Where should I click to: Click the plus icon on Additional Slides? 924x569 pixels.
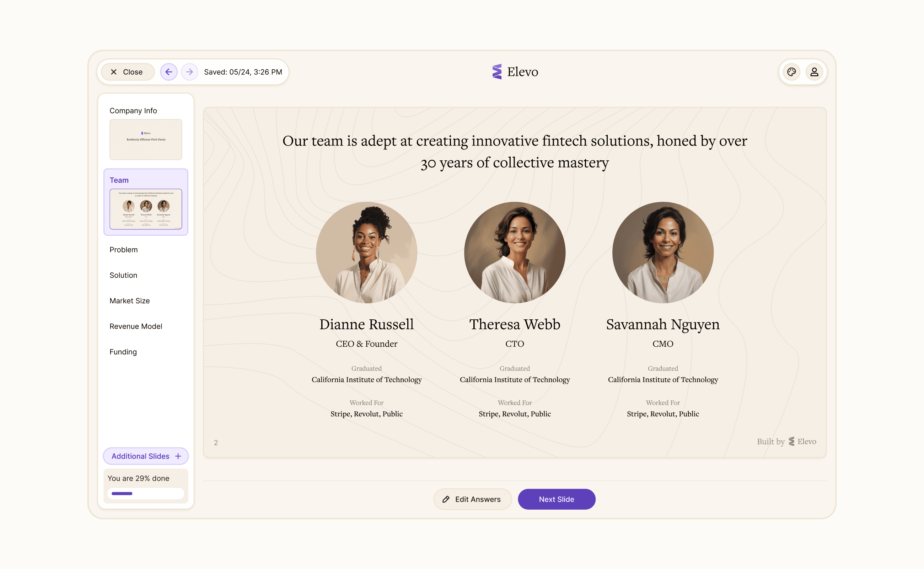(x=178, y=456)
